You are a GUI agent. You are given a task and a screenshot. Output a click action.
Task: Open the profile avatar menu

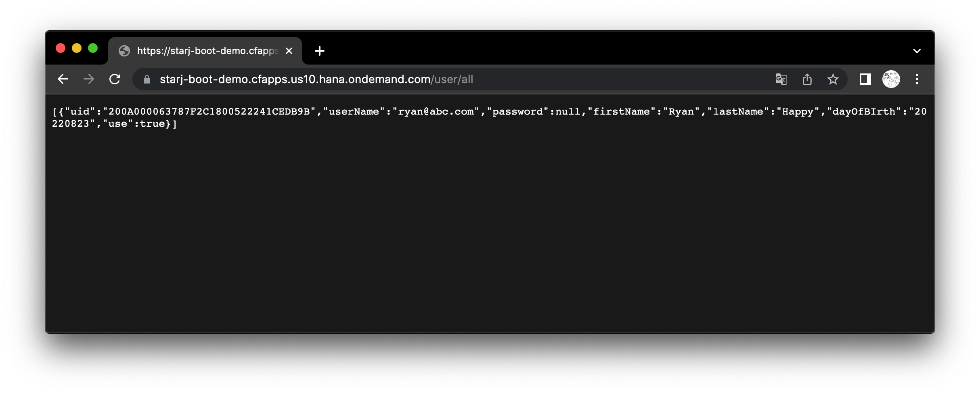[x=891, y=79]
